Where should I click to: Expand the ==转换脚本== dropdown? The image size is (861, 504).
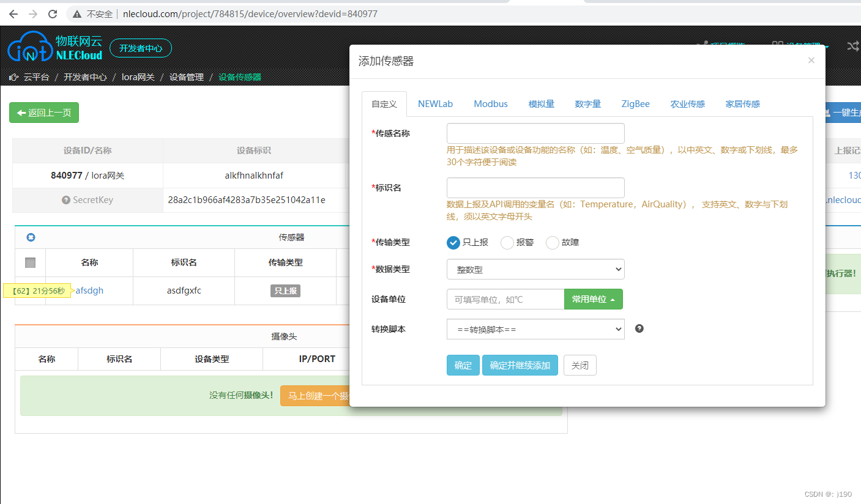pyautogui.click(x=535, y=329)
